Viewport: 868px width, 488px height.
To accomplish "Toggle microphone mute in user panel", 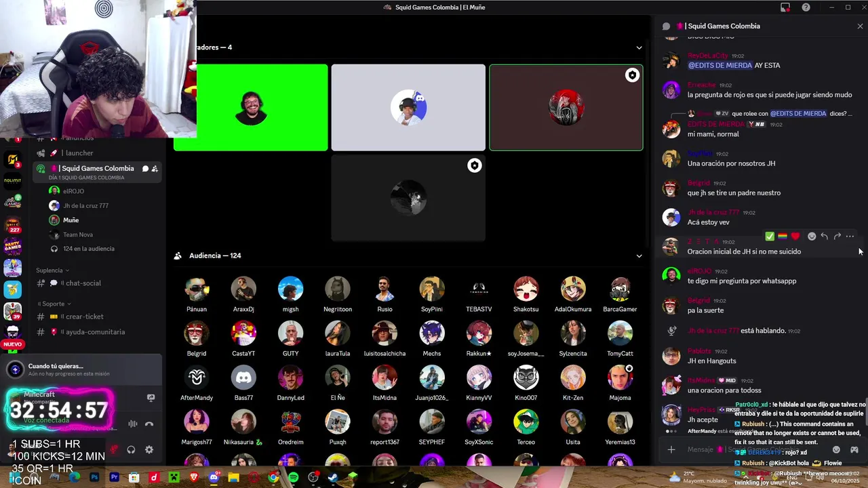I will [113, 449].
